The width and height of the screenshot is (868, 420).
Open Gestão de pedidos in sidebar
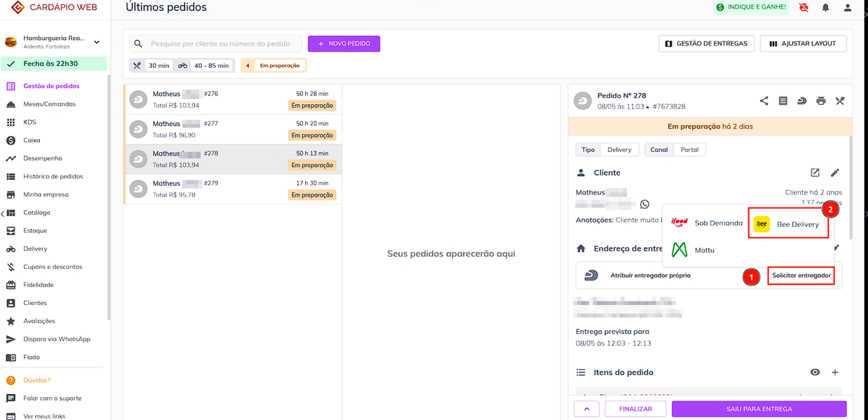(x=51, y=86)
